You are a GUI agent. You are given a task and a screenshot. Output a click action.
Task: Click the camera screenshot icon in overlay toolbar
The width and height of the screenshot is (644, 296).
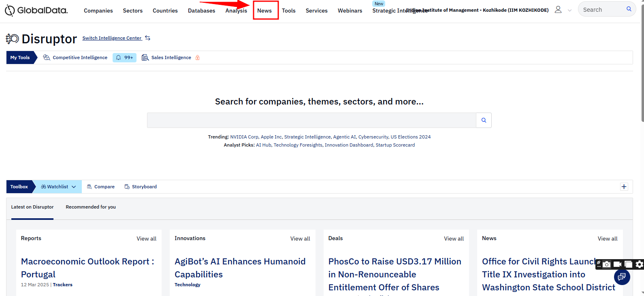click(606, 264)
